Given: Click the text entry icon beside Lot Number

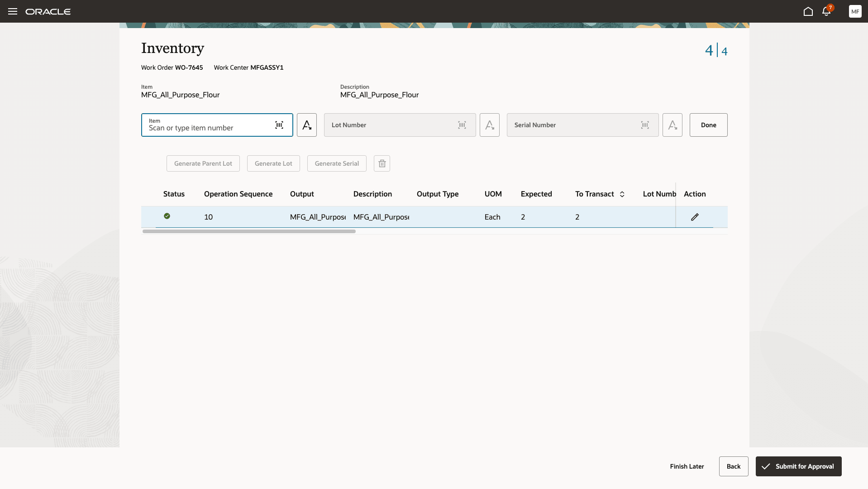Looking at the screenshot, I should [490, 125].
